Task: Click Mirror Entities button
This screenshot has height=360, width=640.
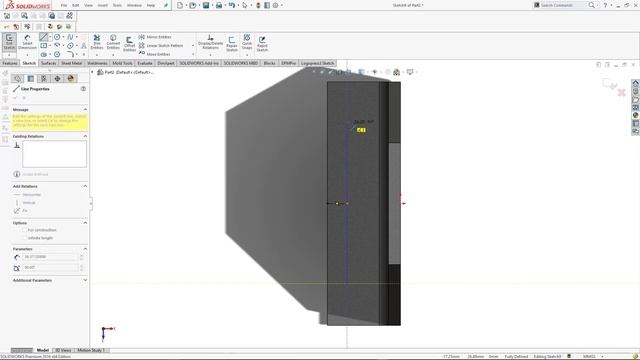Action: 156,37
